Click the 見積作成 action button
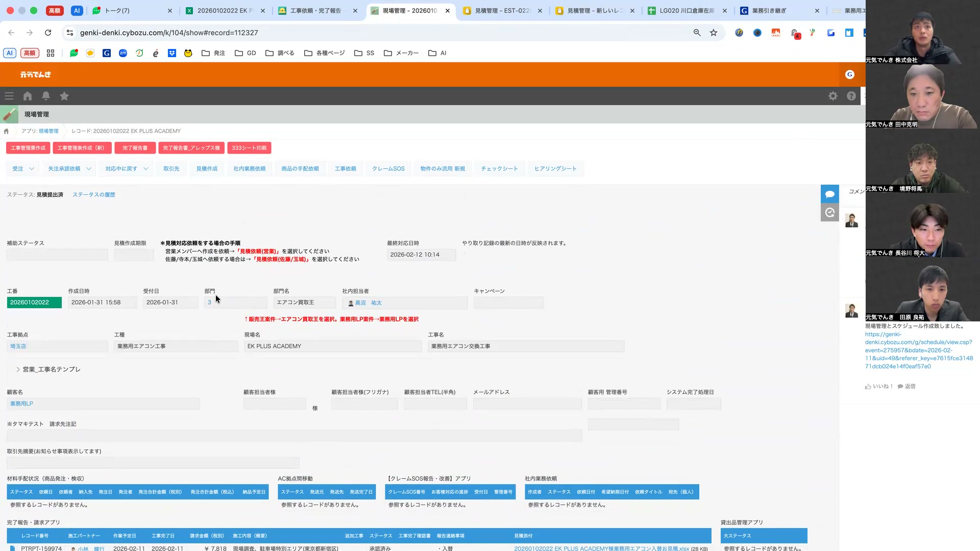 point(207,169)
